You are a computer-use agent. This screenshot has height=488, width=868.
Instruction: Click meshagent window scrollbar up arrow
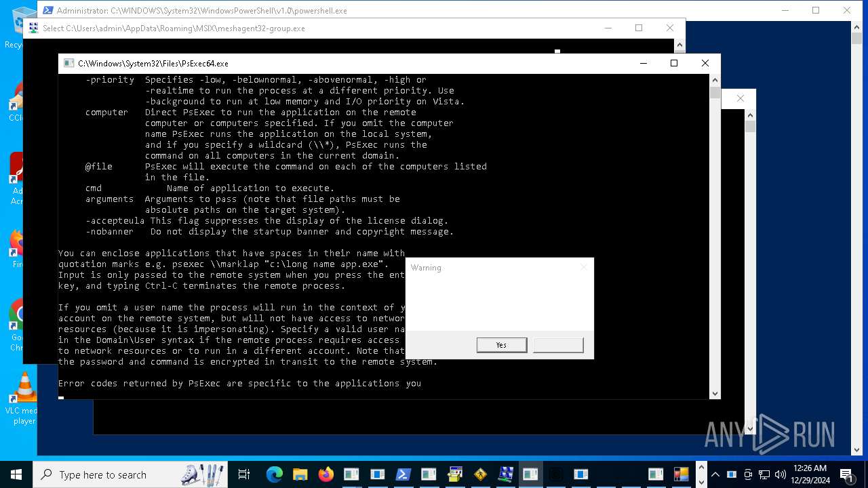coord(679,45)
